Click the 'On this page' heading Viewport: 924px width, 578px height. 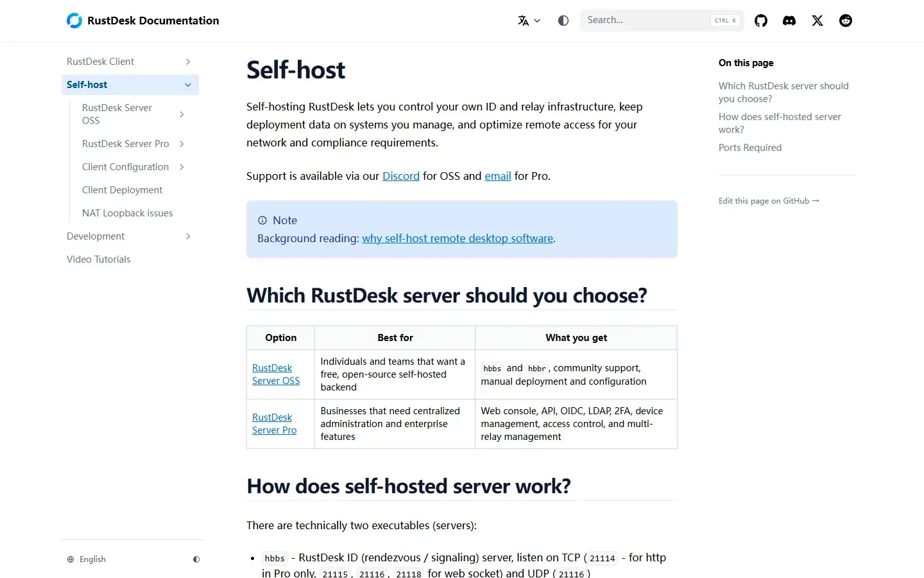point(746,63)
